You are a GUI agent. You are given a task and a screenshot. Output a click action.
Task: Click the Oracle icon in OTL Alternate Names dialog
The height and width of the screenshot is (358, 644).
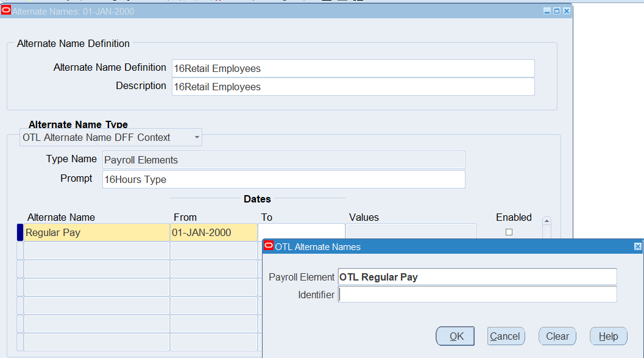(269, 246)
